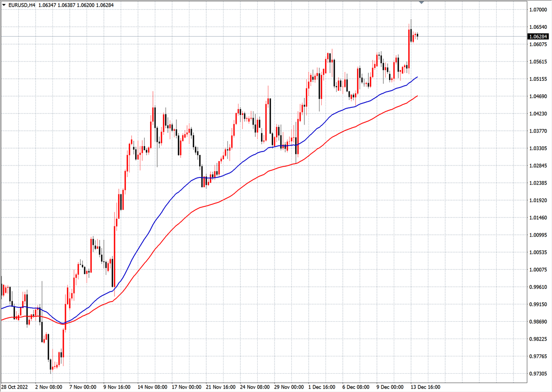Click the 21 Nov 16:00 time label
This screenshot has height=392, width=552.
[220, 387]
